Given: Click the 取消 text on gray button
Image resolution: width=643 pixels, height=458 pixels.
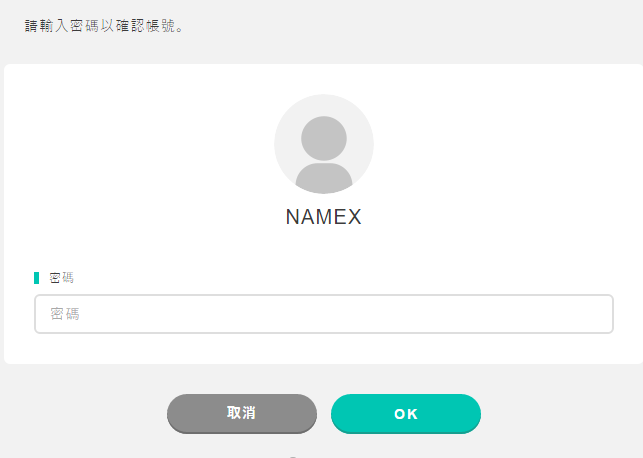Looking at the screenshot, I should pos(242,412).
